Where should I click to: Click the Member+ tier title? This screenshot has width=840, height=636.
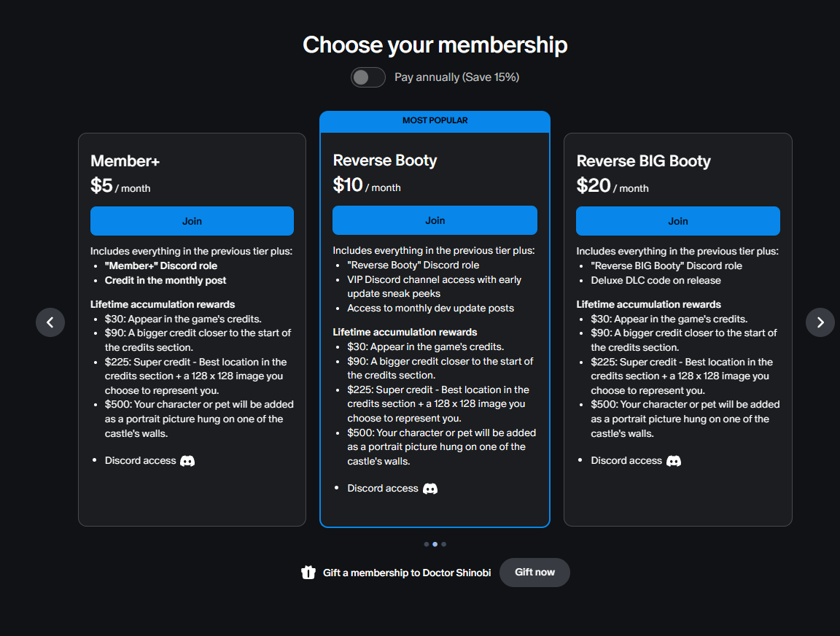point(125,160)
